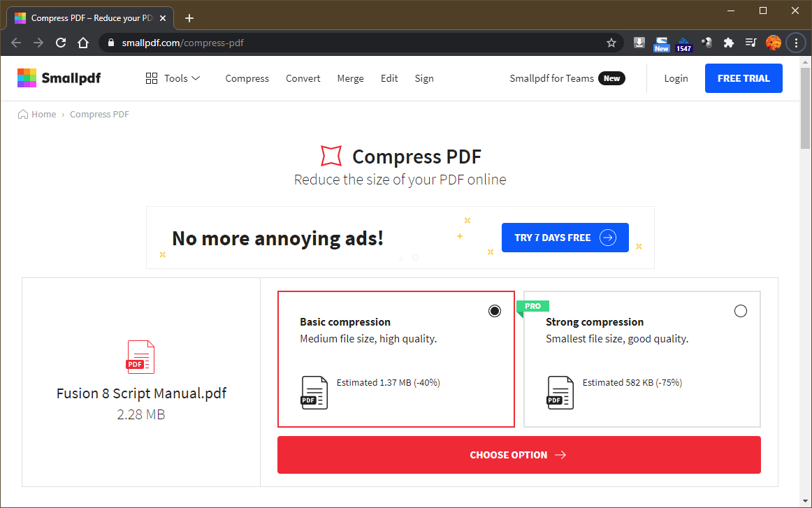Click the 'Fusion 8 Script Manual.pdf' filename
Screen dimensions: 812x508
141,393
